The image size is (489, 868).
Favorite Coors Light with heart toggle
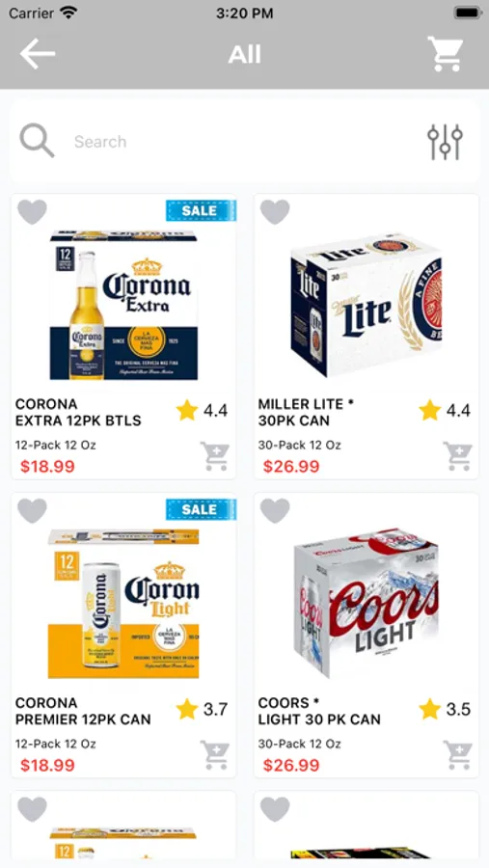click(x=275, y=510)
